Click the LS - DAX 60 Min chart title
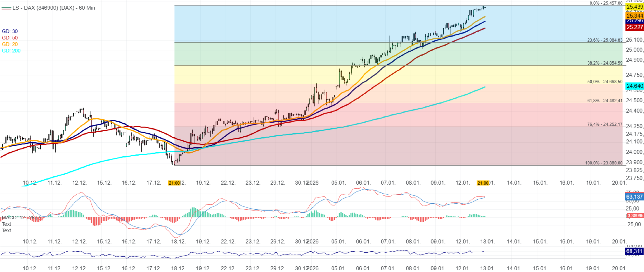The height and width of the screenshot is (272, 644). [x=53, y=8]
